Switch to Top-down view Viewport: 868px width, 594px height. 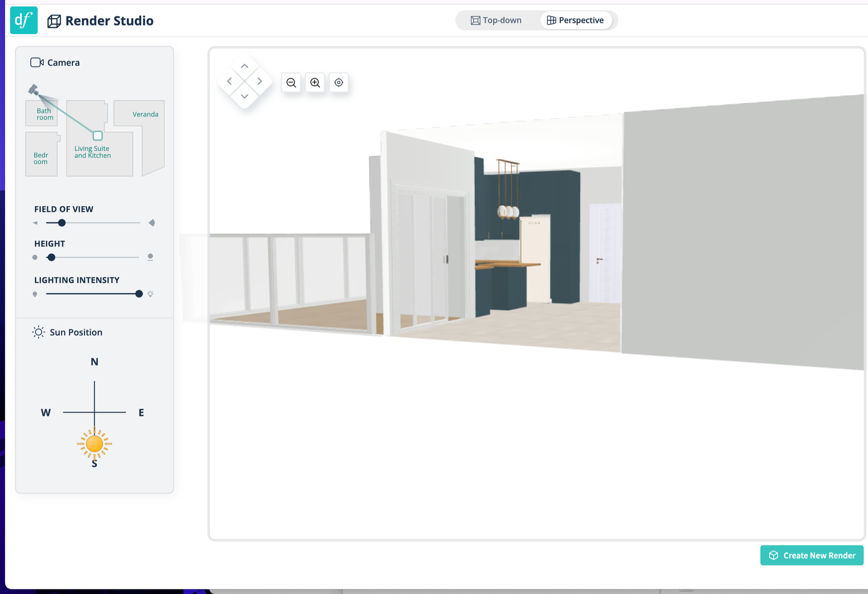click(x=496, y=20)
